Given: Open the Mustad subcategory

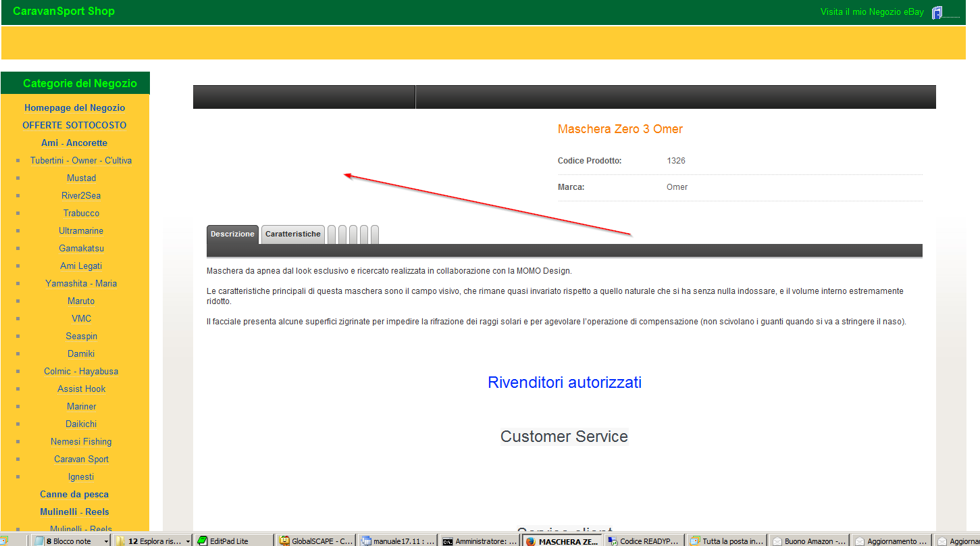Looking at the screenshot, I should click(81, 178).
